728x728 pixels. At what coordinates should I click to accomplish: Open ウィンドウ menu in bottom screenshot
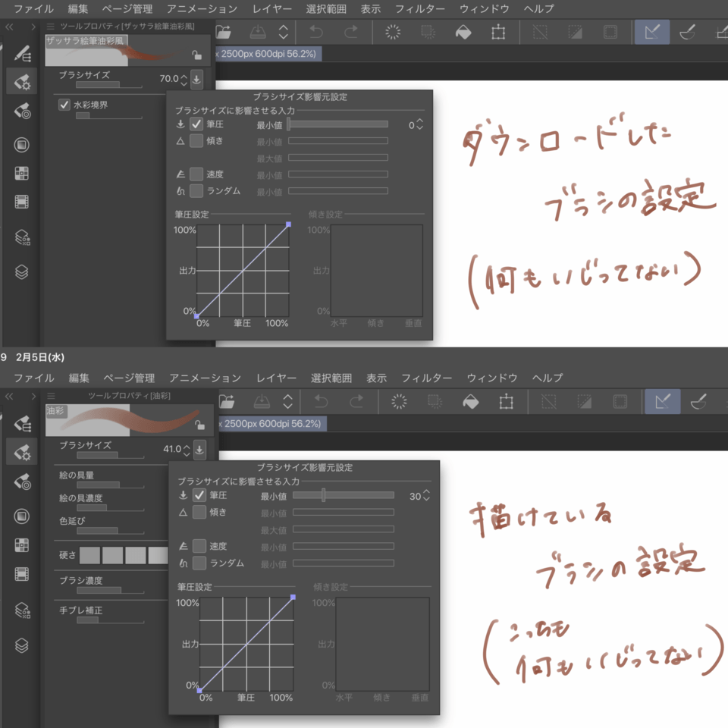point(492,378)
